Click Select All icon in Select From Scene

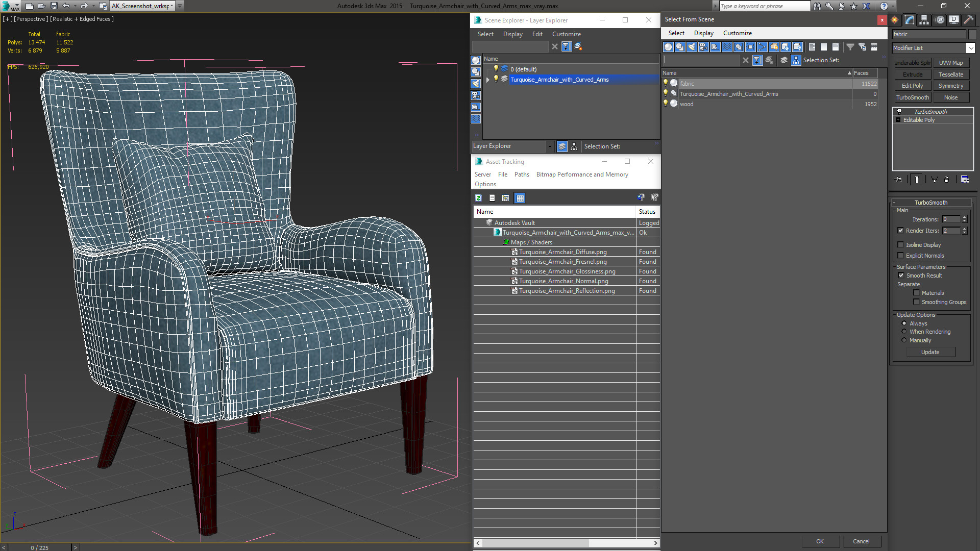click(812, 47)
